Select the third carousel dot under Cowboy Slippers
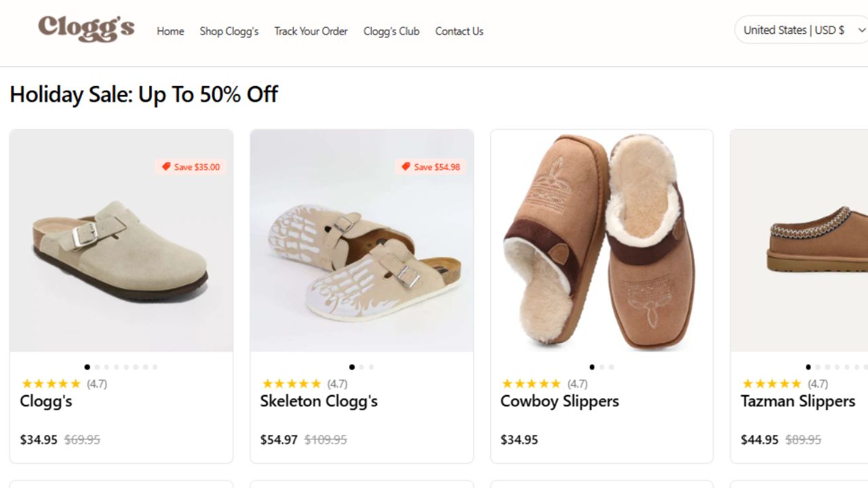868x488 pixels. pyautogui.click(x=611, y=367)
